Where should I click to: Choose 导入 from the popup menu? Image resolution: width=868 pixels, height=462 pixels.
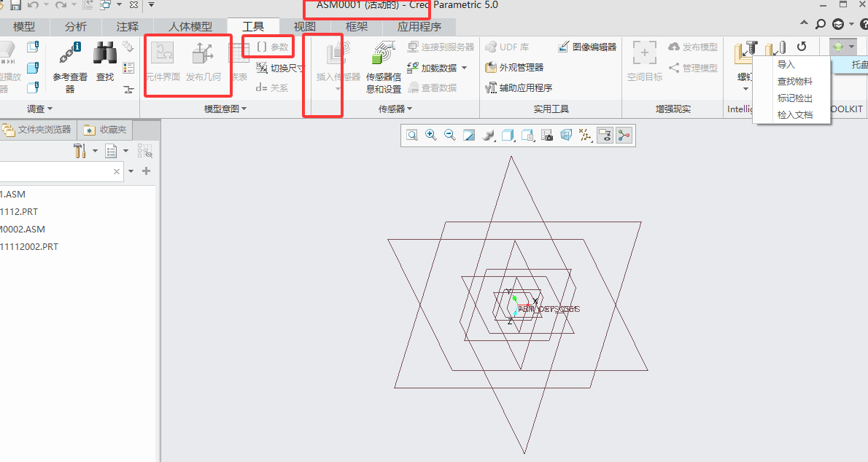pos(786,64)
